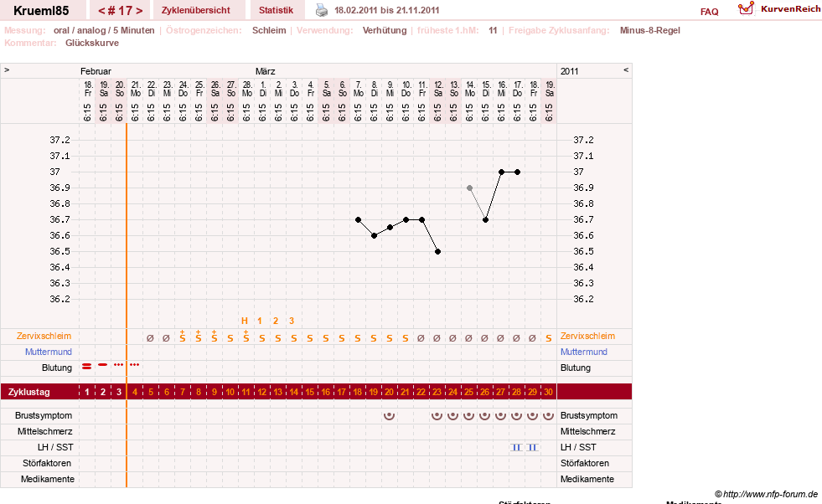Click the right Muttermund row label

pyautogui.click(x=583, y=352)
